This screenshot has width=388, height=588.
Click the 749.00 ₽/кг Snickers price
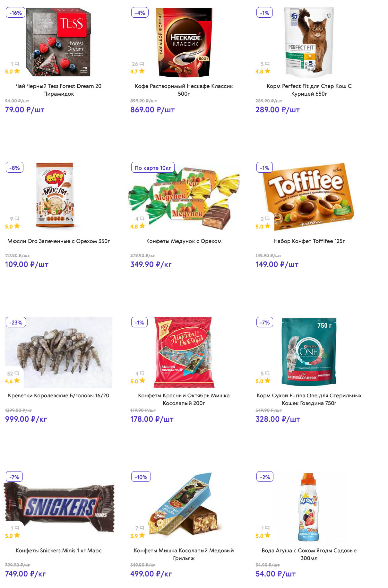pos(25,574)
